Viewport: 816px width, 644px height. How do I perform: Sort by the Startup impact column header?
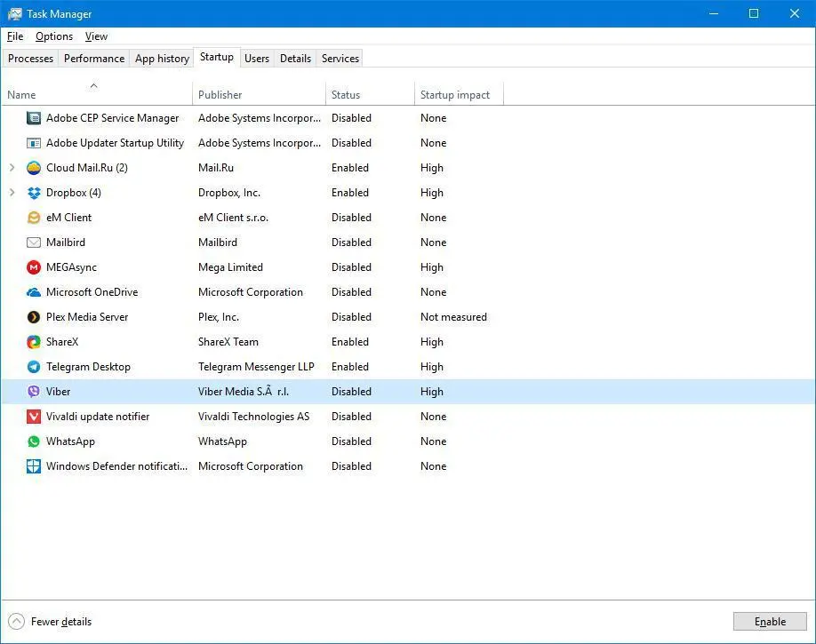click(459, 93)
